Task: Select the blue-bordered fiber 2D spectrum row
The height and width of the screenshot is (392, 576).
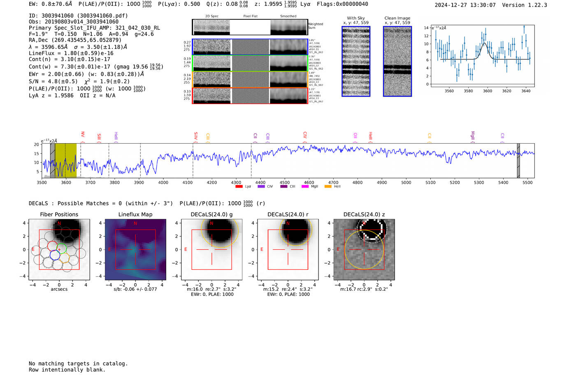Action: (x=250, y=47)
